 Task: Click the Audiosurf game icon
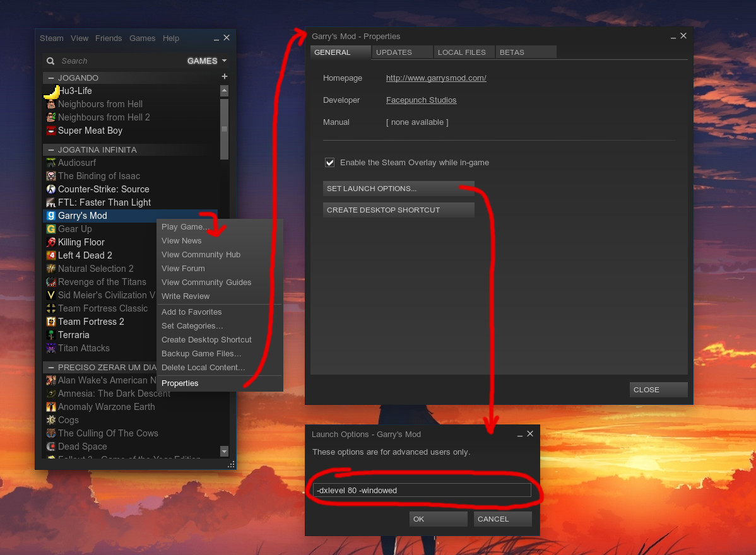51,163
